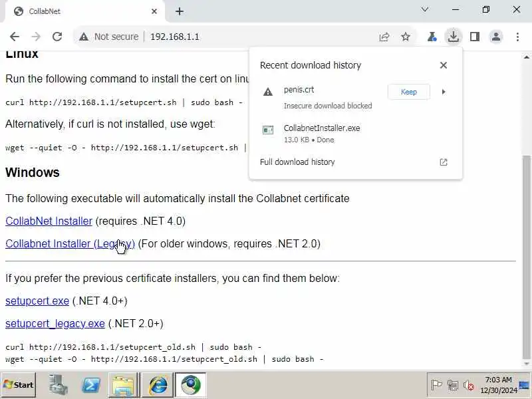Open the profile avatar menu
The image size is (532, 399).
[496, 37]
